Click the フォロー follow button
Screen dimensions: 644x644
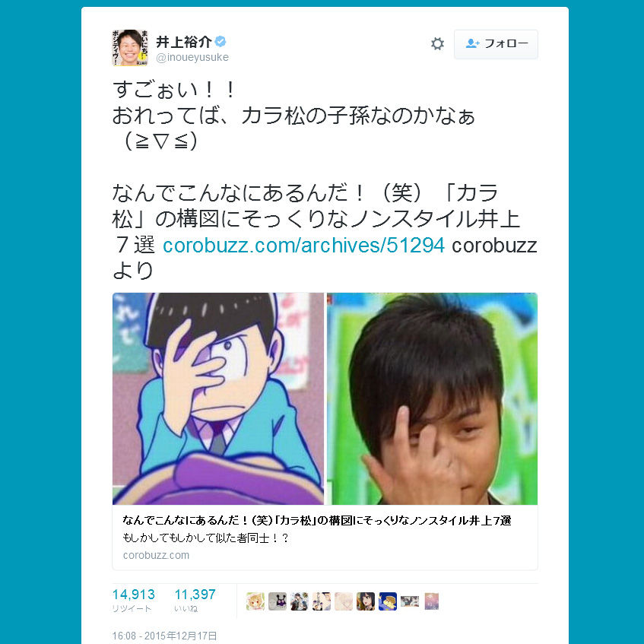496,44
